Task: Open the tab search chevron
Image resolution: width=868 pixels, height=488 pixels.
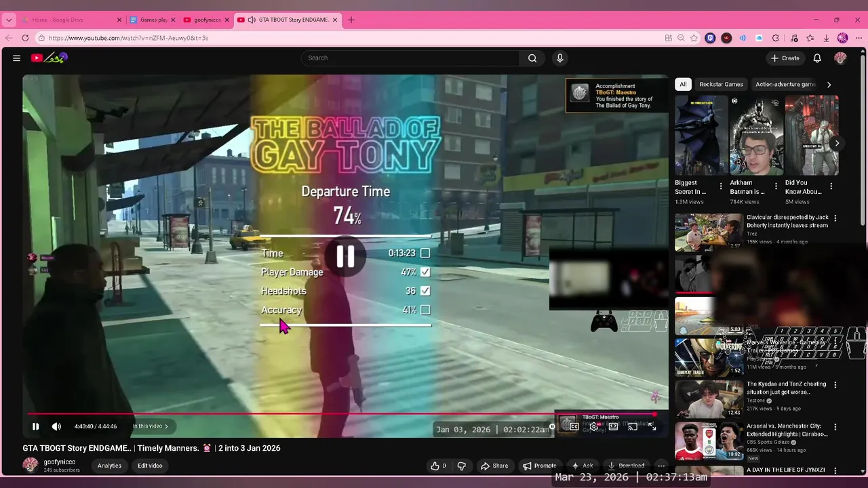Action: click(9, 20)
